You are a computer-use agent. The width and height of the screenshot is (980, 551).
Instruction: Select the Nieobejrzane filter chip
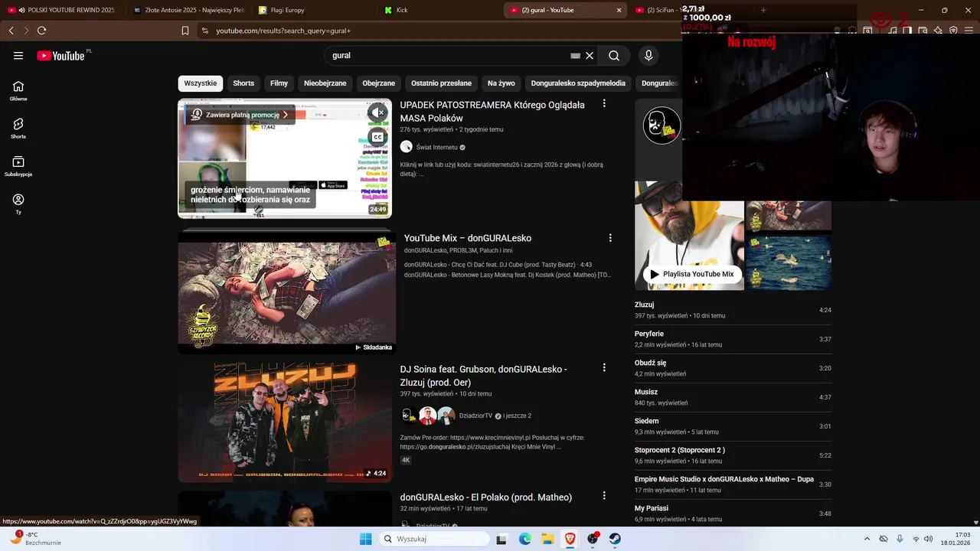click(325, 83)
